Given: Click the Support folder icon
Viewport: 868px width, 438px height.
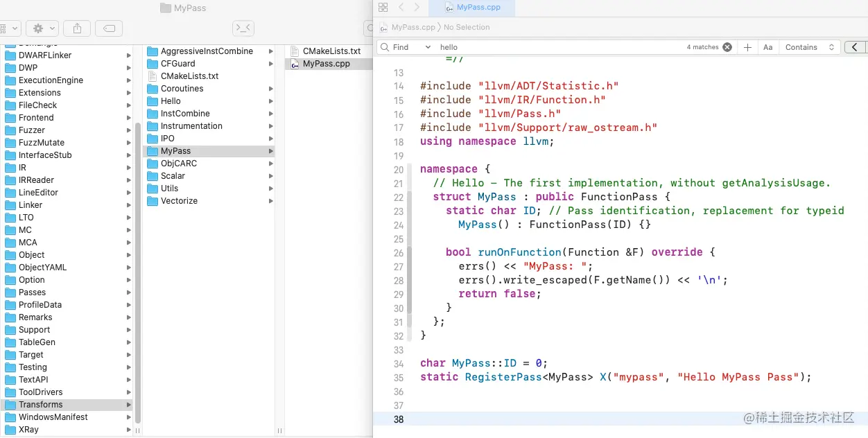Looking at the screenshot, I should (x=10, y=330).
